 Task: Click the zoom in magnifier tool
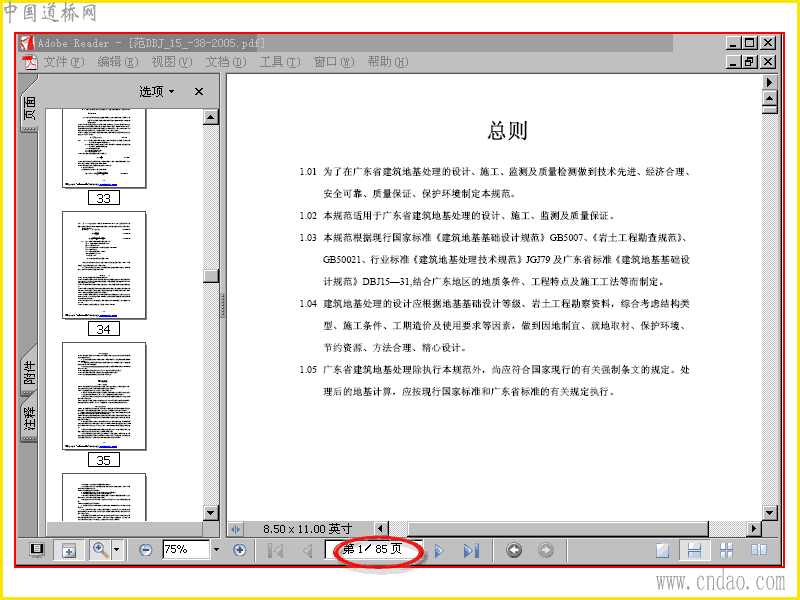click(x=101, y=550)
